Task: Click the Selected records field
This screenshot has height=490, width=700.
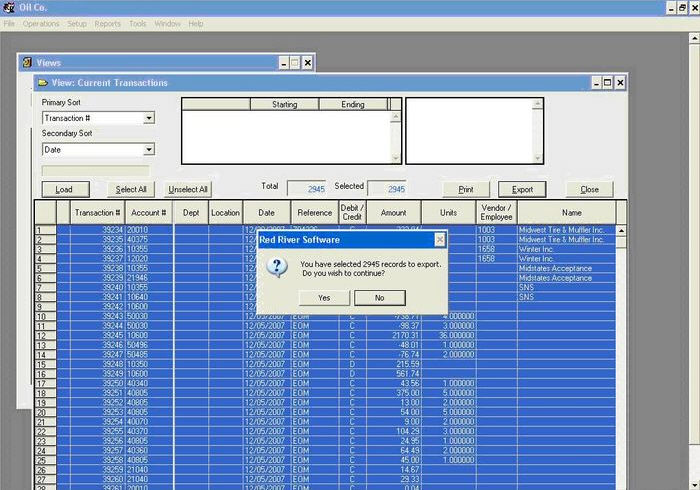Action: click(x=387, y=189)
